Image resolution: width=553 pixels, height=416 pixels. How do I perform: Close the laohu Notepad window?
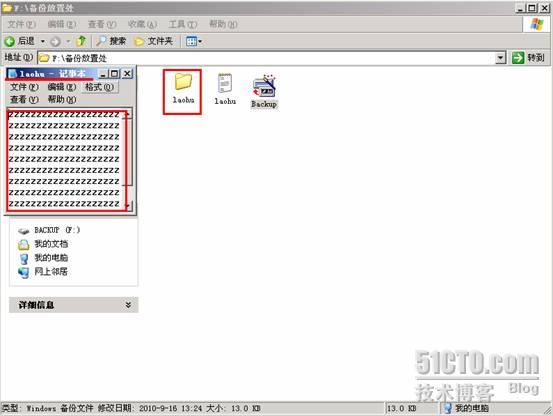[127, 74]
